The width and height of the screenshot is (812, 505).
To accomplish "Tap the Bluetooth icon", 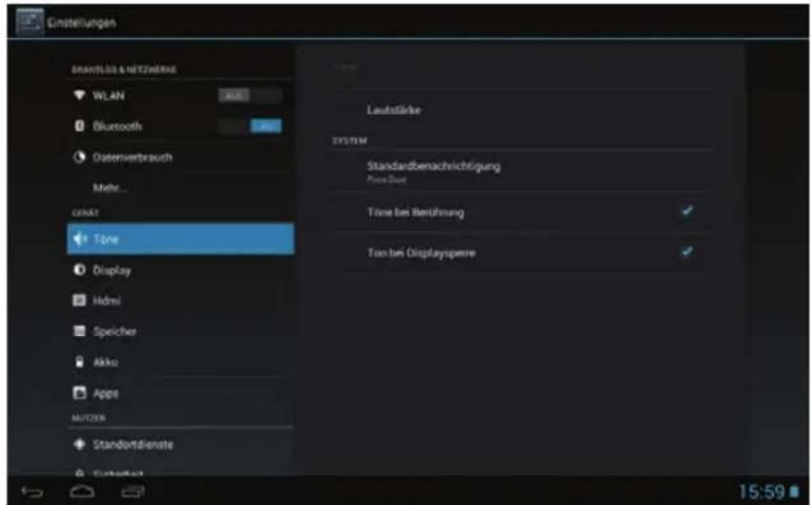I will [x=79, y=126].
